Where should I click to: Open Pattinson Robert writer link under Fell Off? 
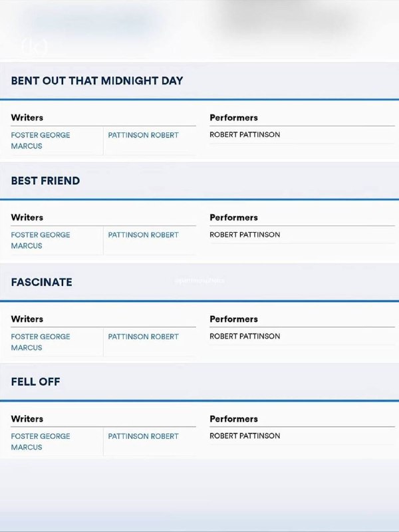tap(143, 436)
